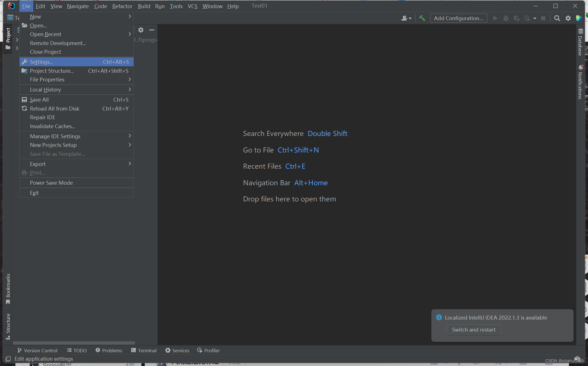Open the Terminal tool window tab
Viewport: 588px width, 366px height.
point(144,350)
